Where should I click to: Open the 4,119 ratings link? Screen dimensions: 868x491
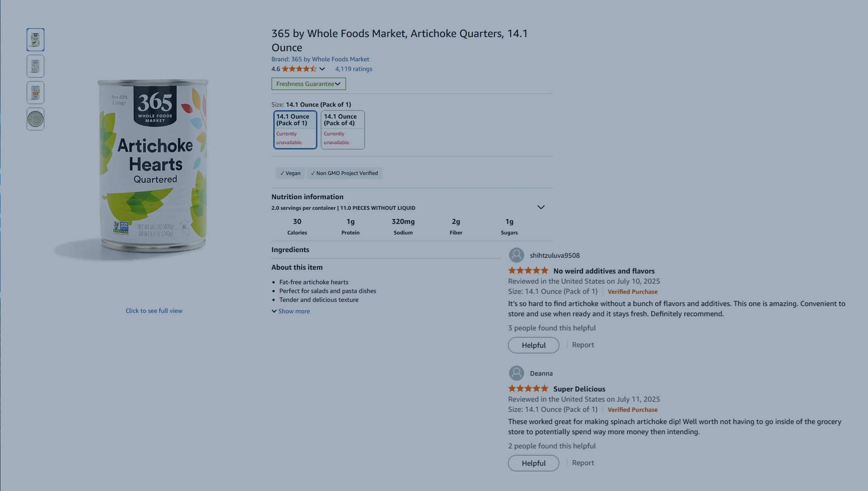click(x=353, y=69)
